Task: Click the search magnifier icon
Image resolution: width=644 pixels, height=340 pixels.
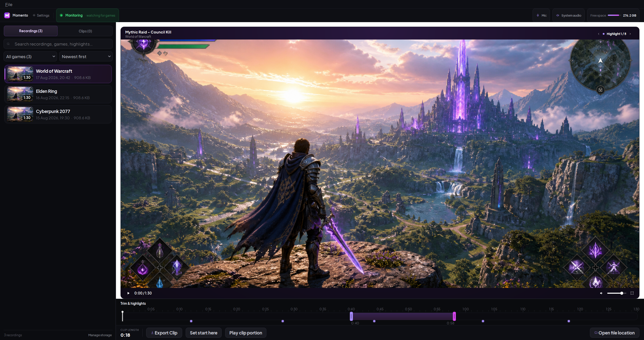Action: [8, 44]
